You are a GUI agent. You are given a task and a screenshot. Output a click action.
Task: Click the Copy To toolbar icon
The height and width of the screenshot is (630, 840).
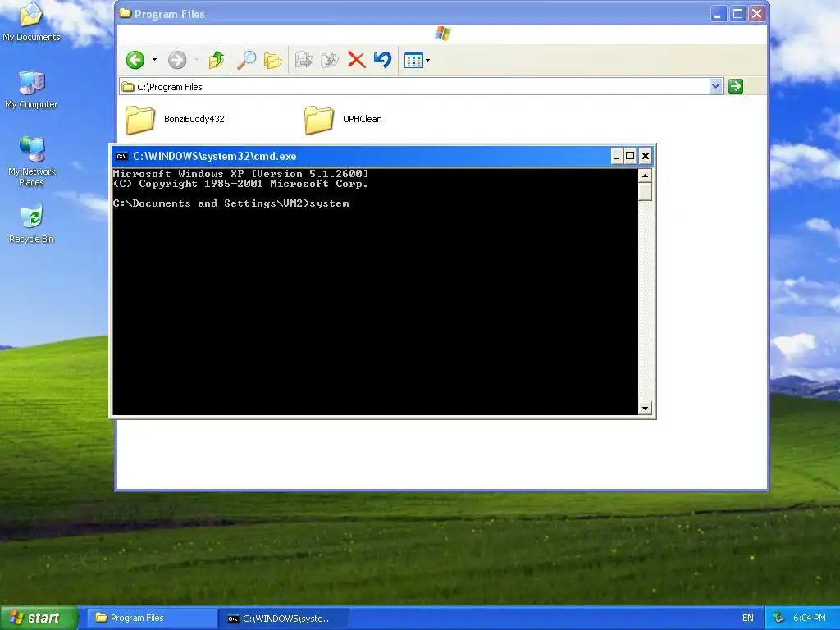330,60
